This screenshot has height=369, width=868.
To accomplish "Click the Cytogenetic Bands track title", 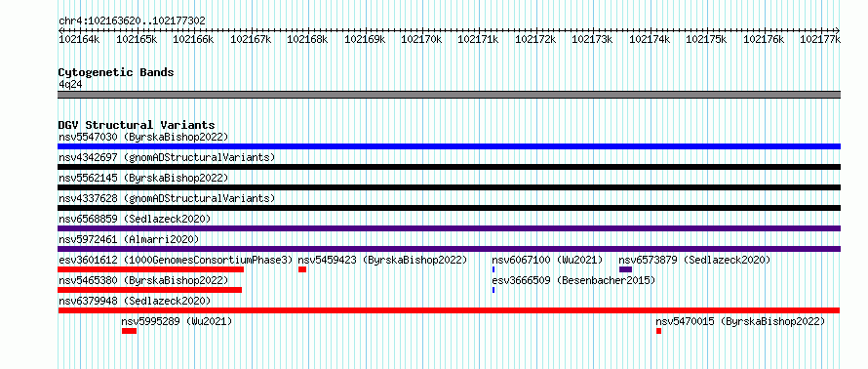I will coord(116,72).
